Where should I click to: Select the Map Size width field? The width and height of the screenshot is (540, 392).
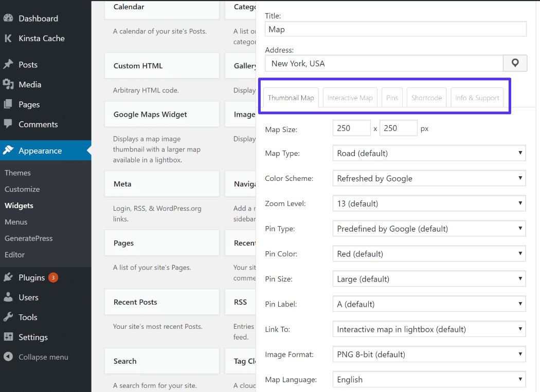[351, 128]
